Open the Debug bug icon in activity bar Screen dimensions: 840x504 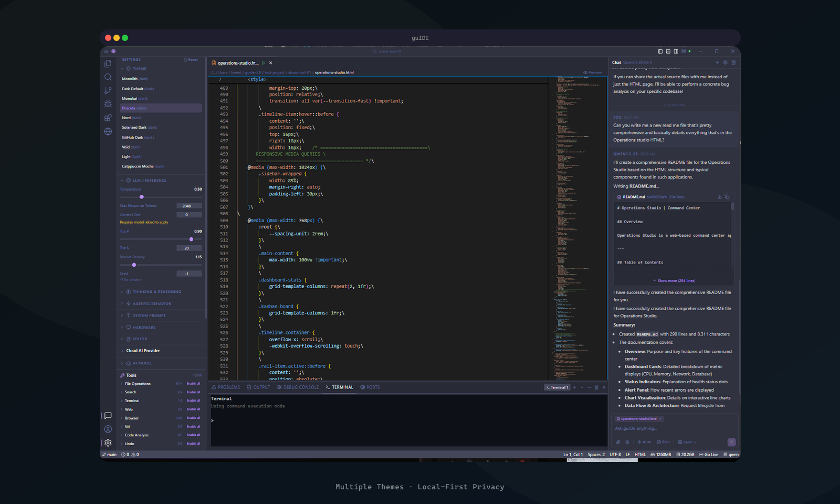pos(108,104)
